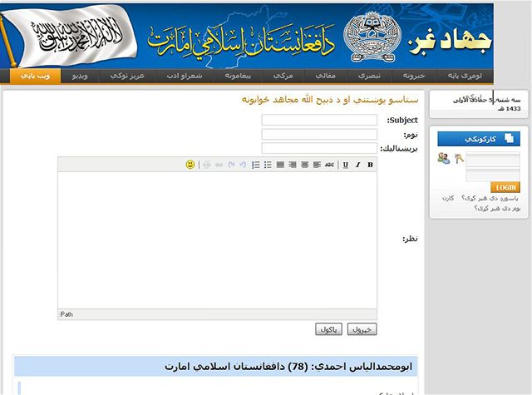Click the comment heading with (78)

(288, 367)
